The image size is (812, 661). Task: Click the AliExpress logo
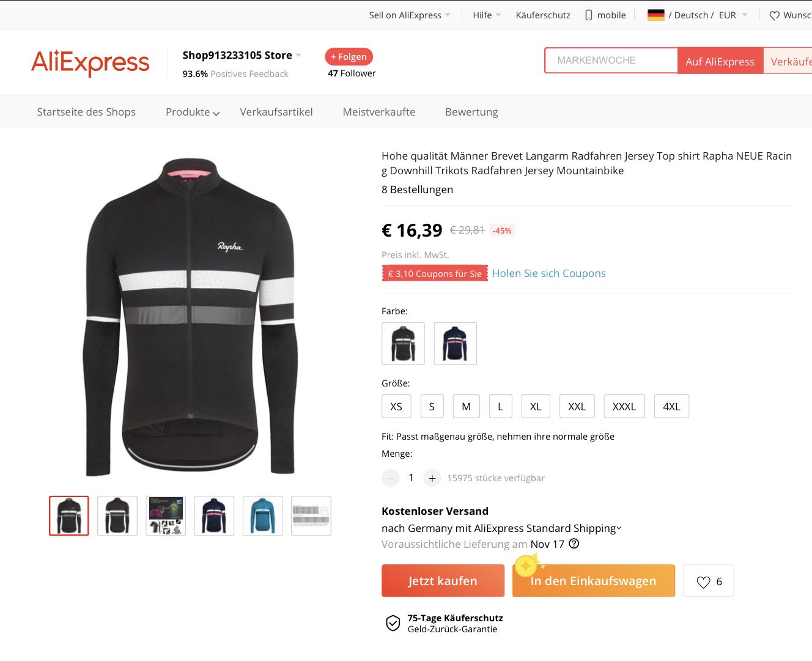[x=90, y=62]
